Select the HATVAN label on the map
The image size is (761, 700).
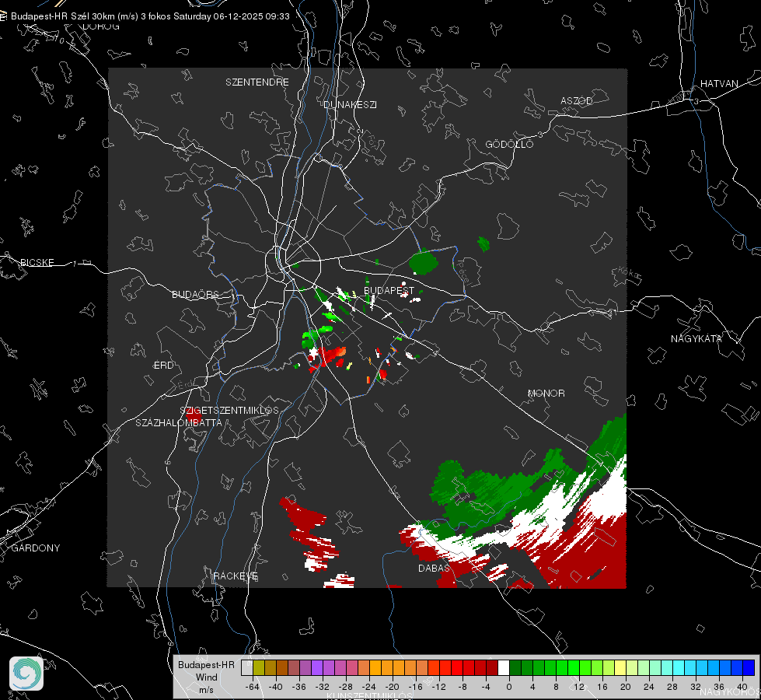[719, 83]
